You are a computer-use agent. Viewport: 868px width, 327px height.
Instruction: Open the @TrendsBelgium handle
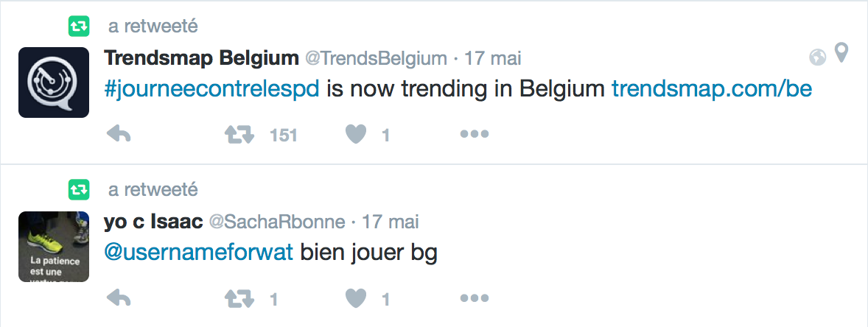click(375, 58)
